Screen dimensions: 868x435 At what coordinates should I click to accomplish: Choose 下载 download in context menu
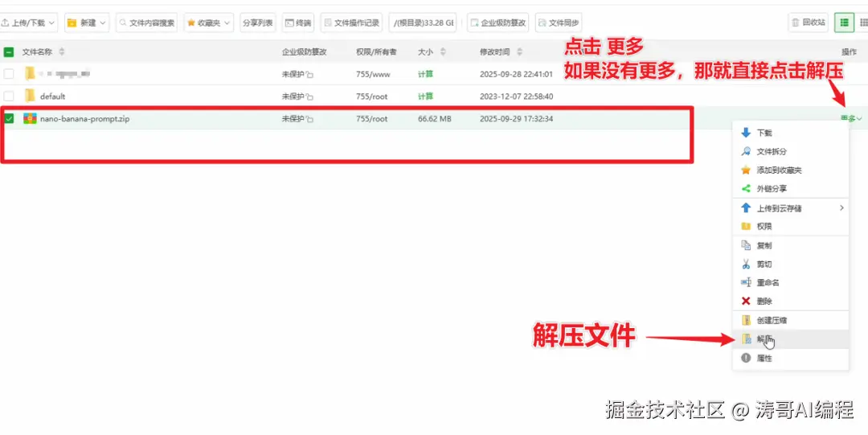click(x=791, y=133)
